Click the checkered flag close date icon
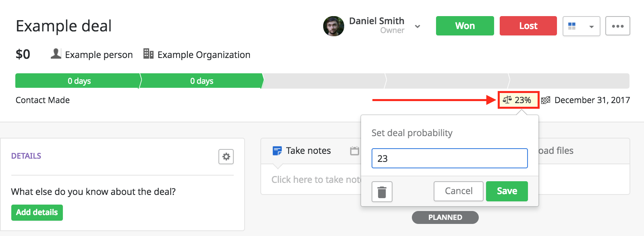Screen dimensions: 644x236 (546, 100)
